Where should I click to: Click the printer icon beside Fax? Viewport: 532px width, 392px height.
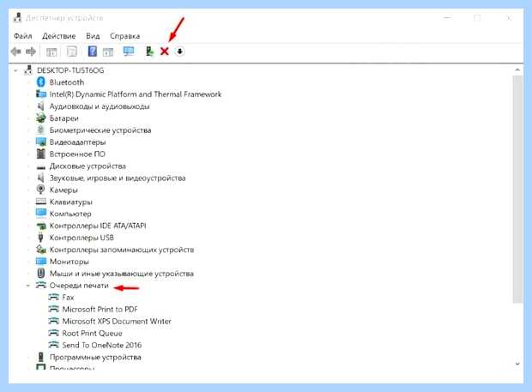[53, 298]
